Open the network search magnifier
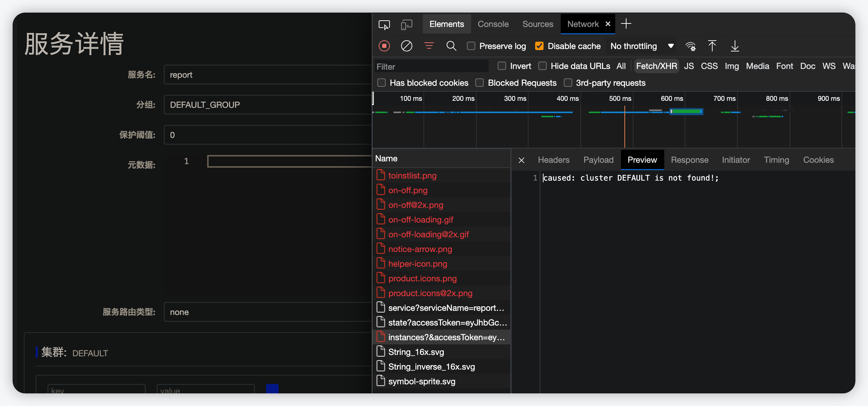Image resolution: width=868 pixels, height=406 pixels. point(451,46)
